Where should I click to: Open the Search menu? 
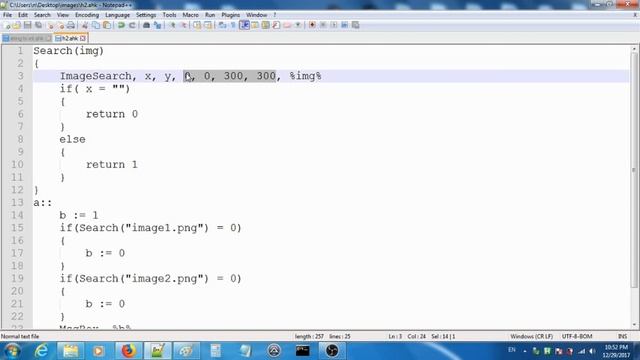[42, 15]
